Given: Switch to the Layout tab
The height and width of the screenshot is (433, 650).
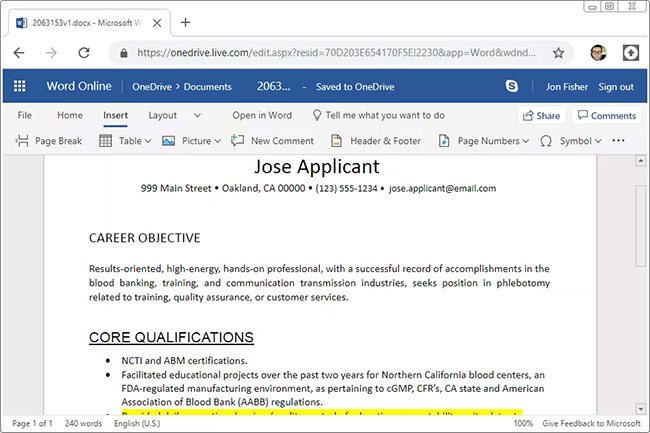Looking at the screenshot, I should click(162, 115).
